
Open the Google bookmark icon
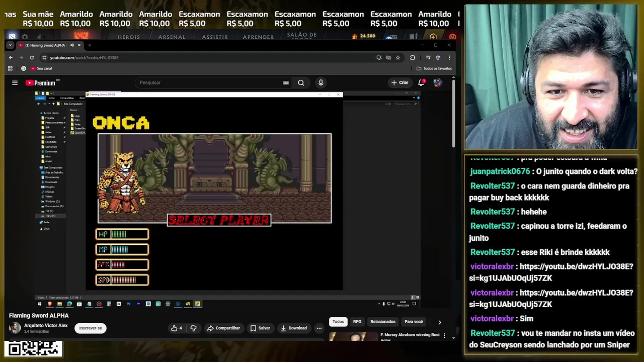click(x=23, y=68)
